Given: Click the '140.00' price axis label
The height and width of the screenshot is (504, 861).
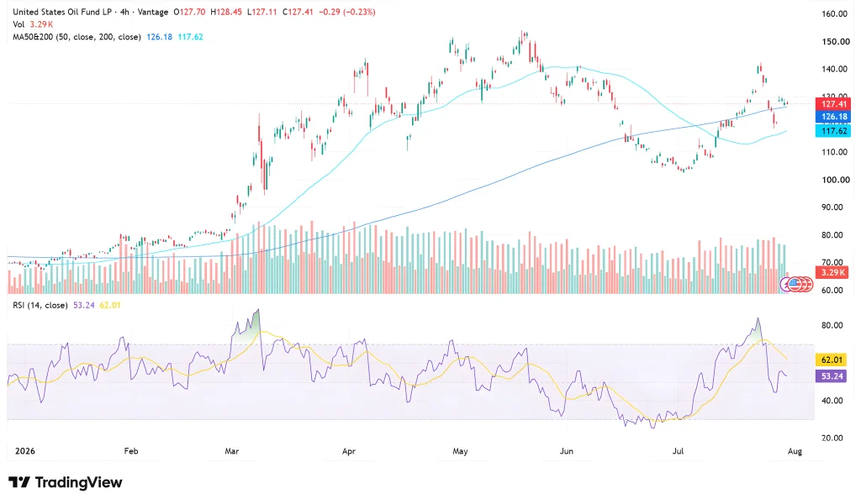Looking at the screenshot, I should pos(835,69).
